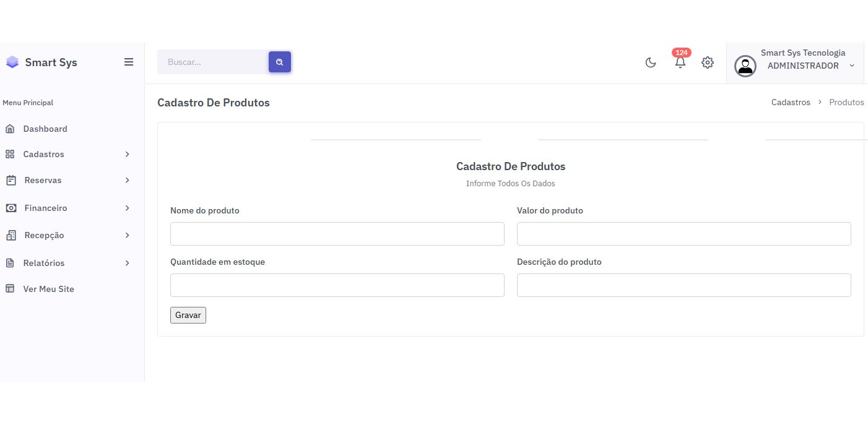Viewport: 868px width, 425px height.
Task: Click the administrator user avatar icon
Action: point(745,66)
